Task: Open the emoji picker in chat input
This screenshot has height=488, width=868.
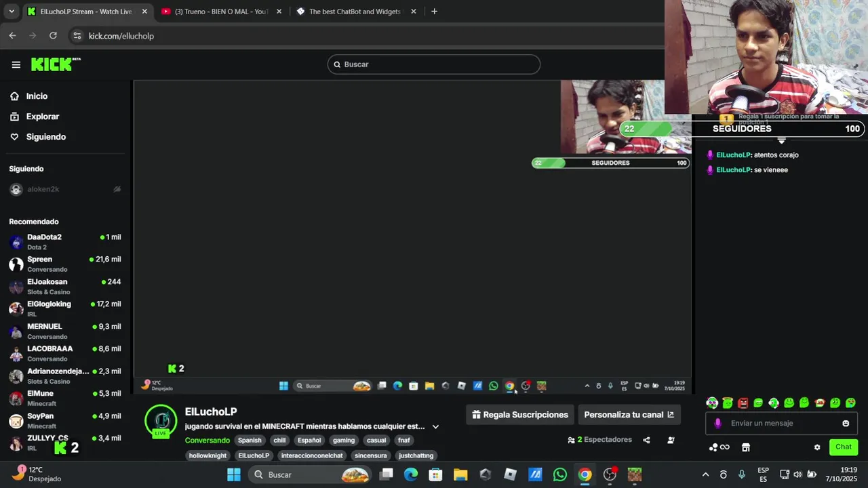Action: click(x=846, y=424)
